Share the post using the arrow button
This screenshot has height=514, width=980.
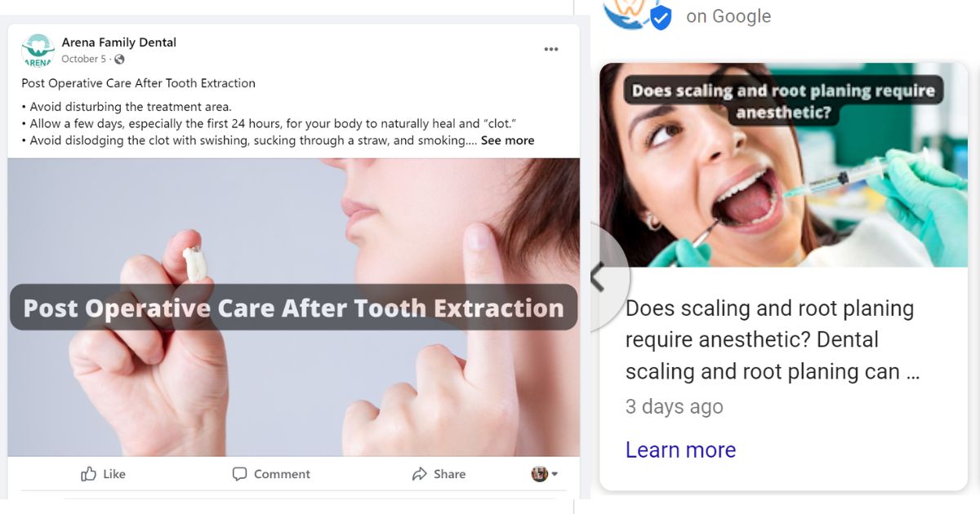pos(439,474)
